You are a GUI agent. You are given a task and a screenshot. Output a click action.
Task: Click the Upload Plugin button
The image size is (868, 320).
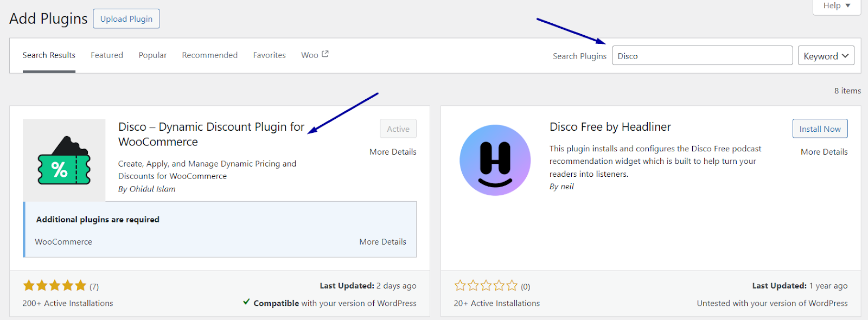pyautogui.click(x=126, y=19)
